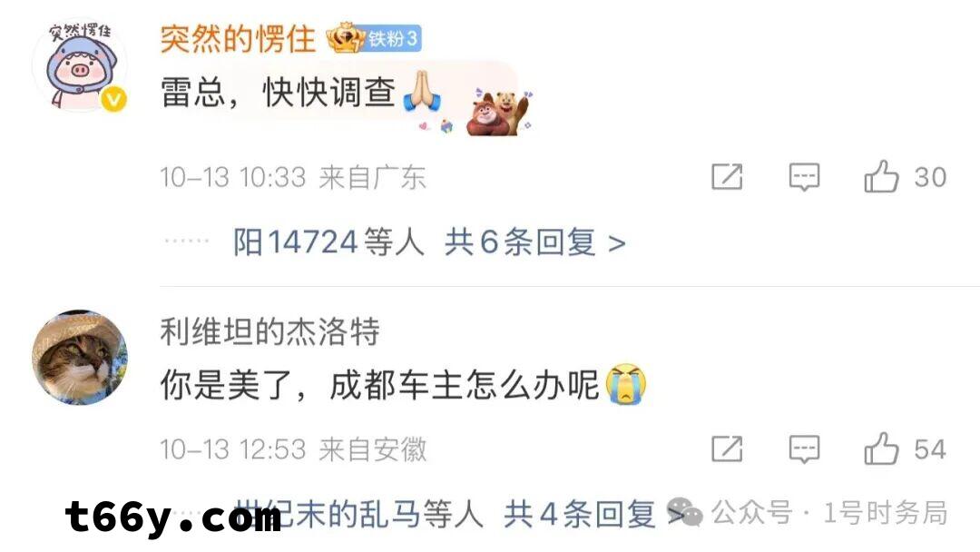Open the crown membership icon
This screenshot has width=980, height=552.
click(345, 38)
